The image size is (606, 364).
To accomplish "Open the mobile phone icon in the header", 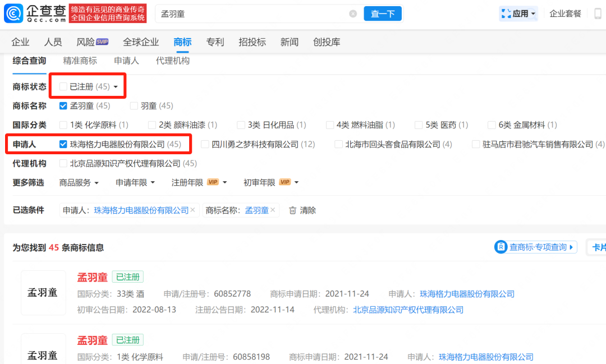I will [598, 14].
